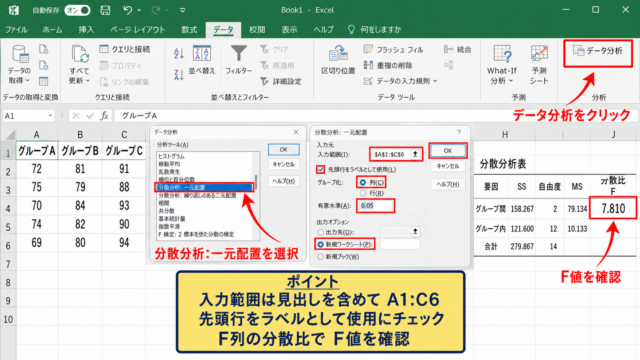The height and width of the screenshot is (360, 640).
Task: Select the 行(R) grouping radio button
Action: 363,193
